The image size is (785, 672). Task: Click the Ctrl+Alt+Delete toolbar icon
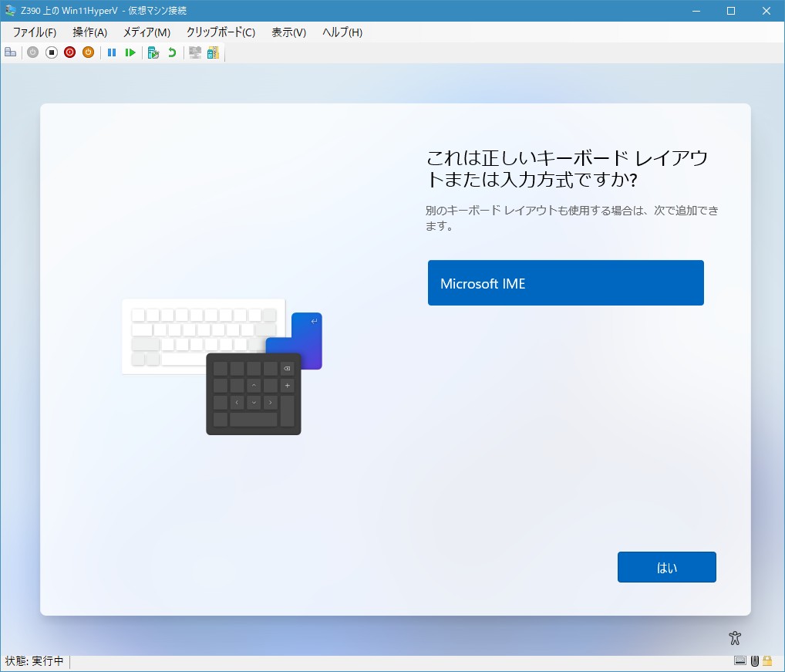click(x=11, y=52)
